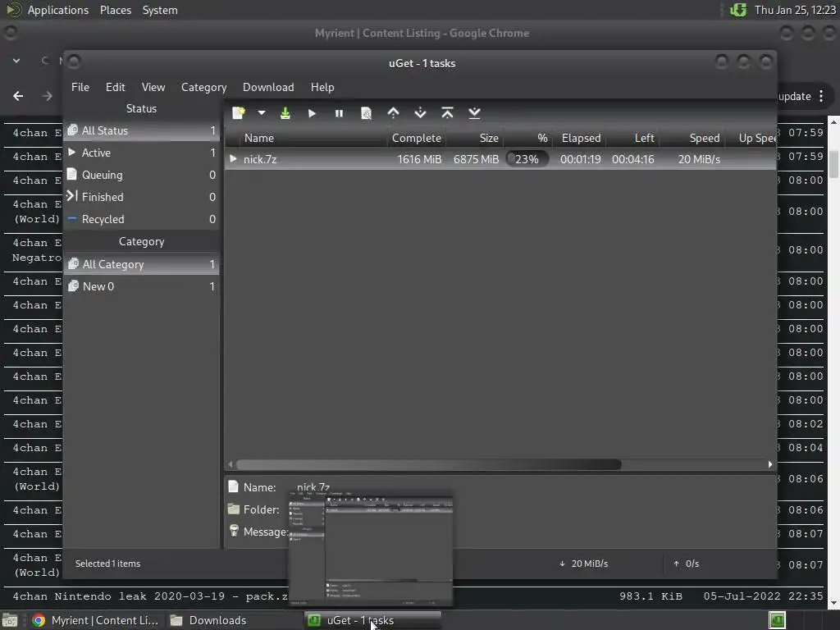
Task: Open Chrome's three-dot menu
Action: [x=821, y=97]
